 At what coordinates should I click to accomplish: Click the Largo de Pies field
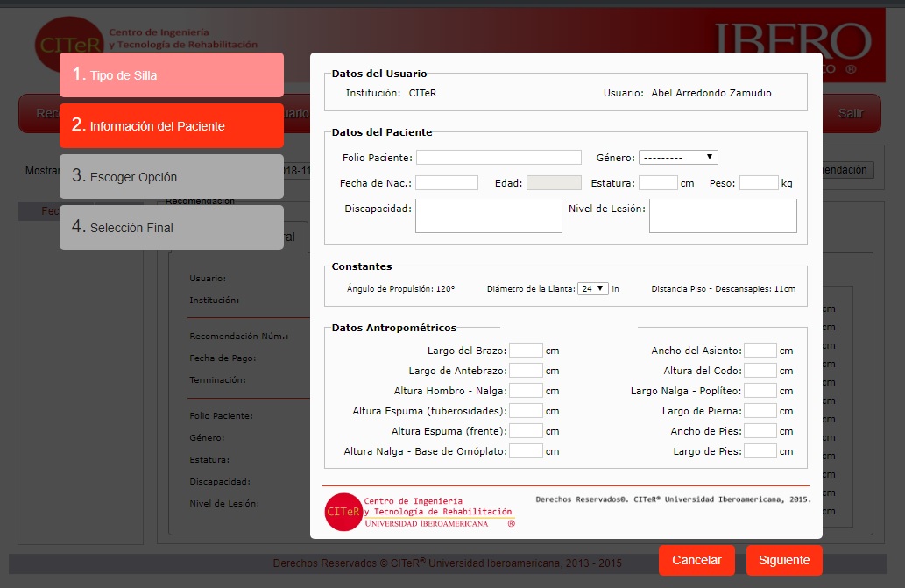tap(760, 451)
